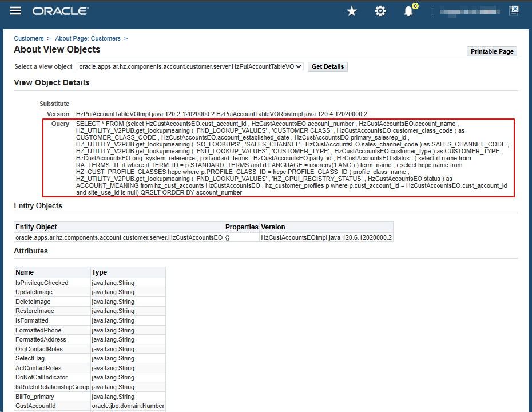
Task: Click the Get Details button
Action: (328, 66)
